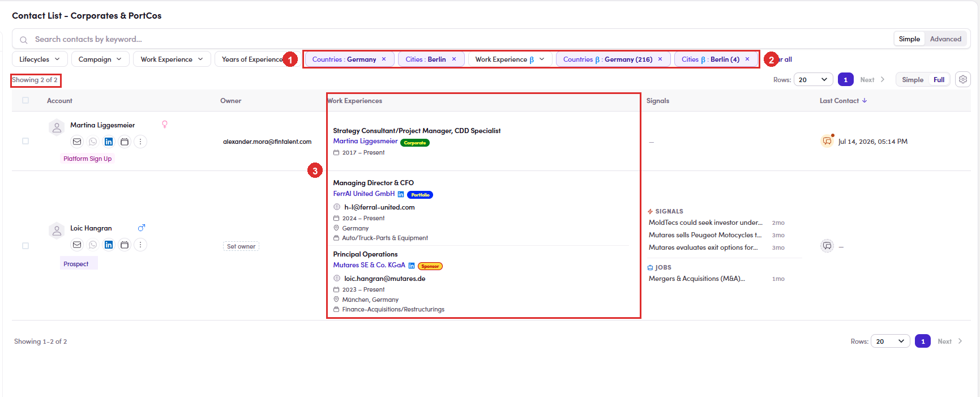This screenshot has height=397, width=980.
Task: Open the Years of Experience dropdown
Action: tap(252, 59)
